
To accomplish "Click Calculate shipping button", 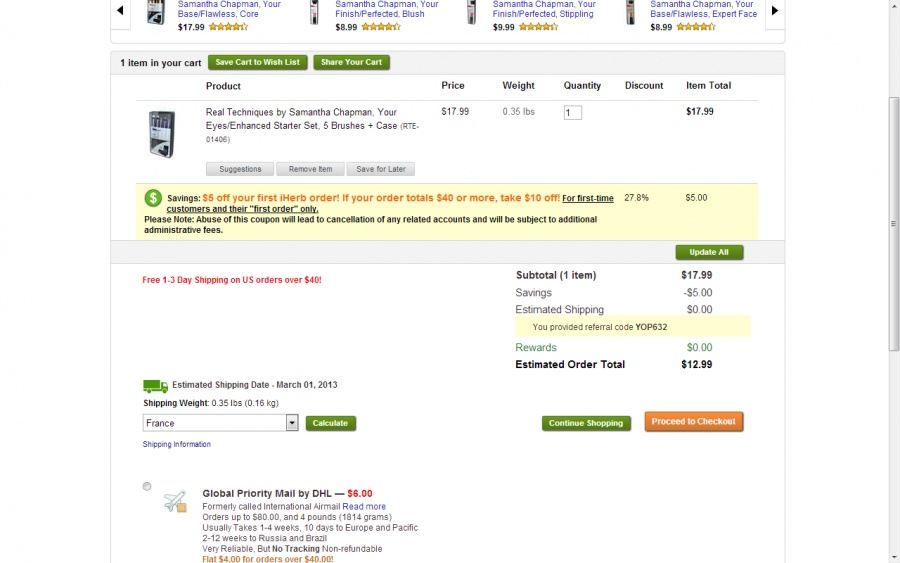I will pos(330,423).
